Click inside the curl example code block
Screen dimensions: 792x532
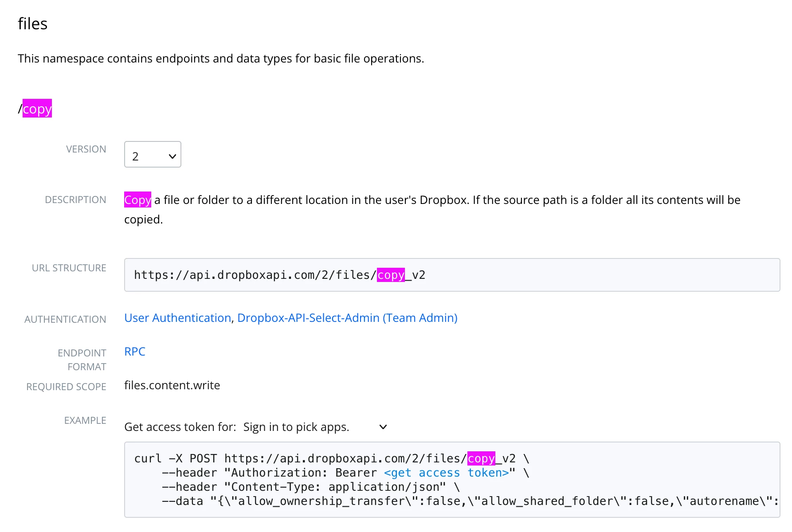(x=452, y=480)
